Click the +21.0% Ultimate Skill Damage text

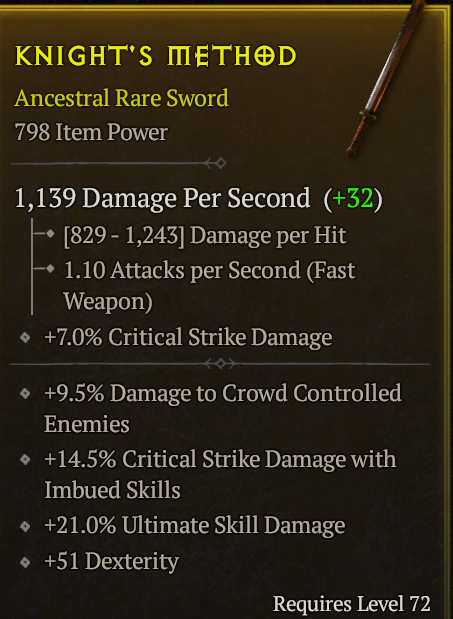[195, 526]
